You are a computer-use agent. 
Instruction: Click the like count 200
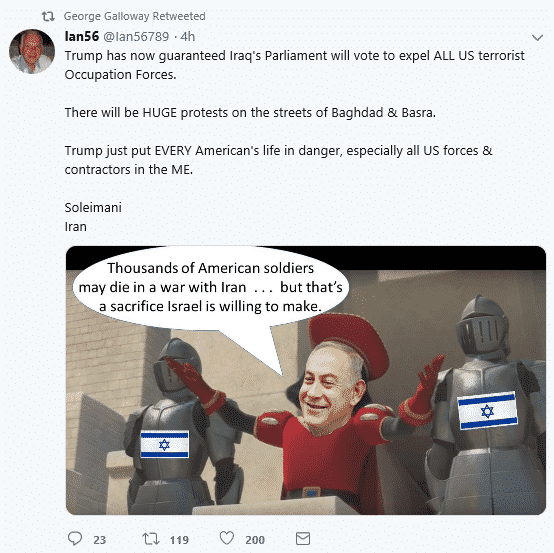255,540
